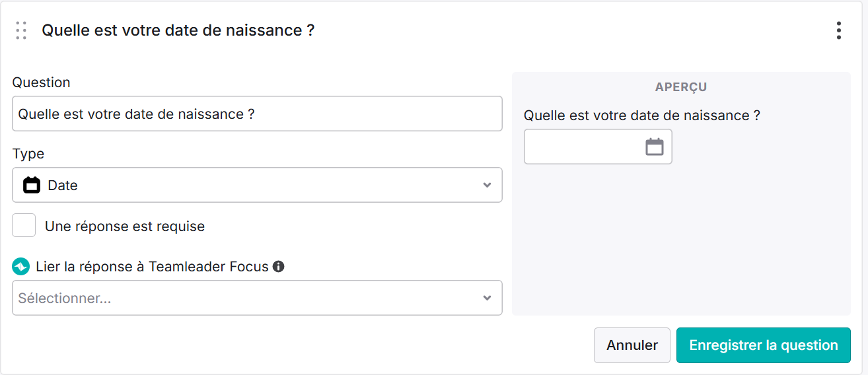Click the black calendar icon beside Date
Image resolution: width=868 pixels, height=375 pixels.
pyautogui.click(x=32, y=185)
